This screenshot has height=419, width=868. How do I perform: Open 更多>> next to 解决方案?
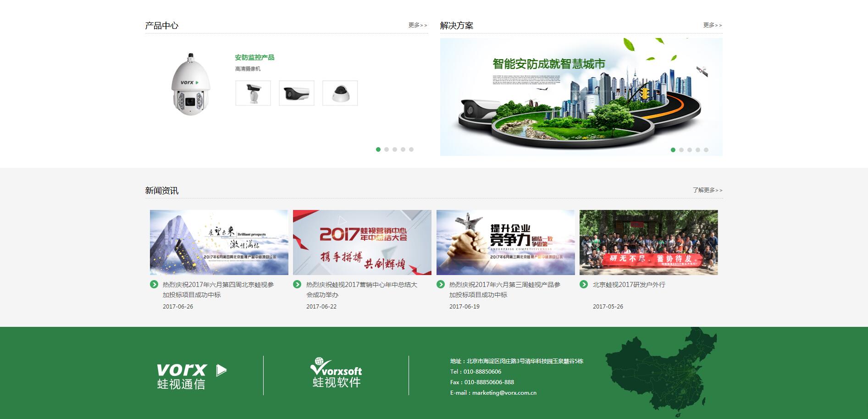pos(711,25)
